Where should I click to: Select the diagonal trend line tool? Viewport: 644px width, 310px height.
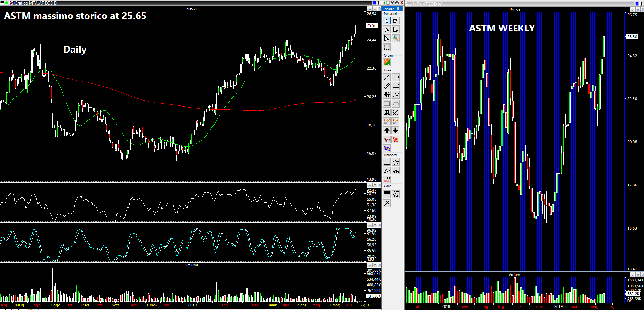387,77
